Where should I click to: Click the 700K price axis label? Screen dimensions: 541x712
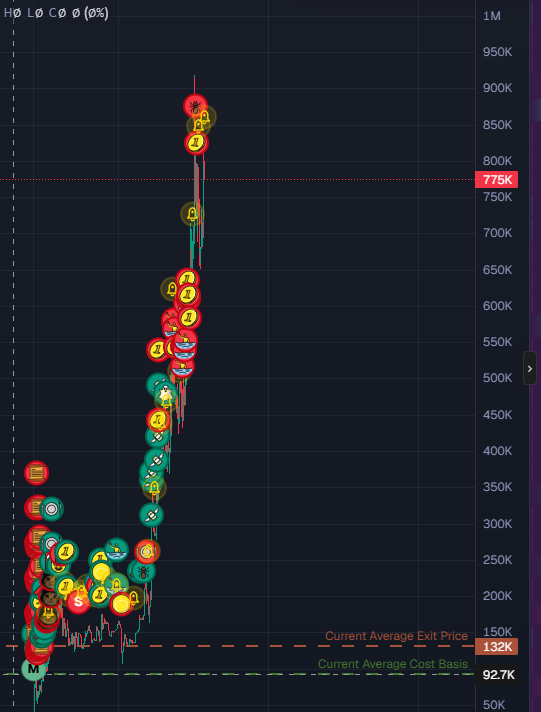tap(497, 233)
